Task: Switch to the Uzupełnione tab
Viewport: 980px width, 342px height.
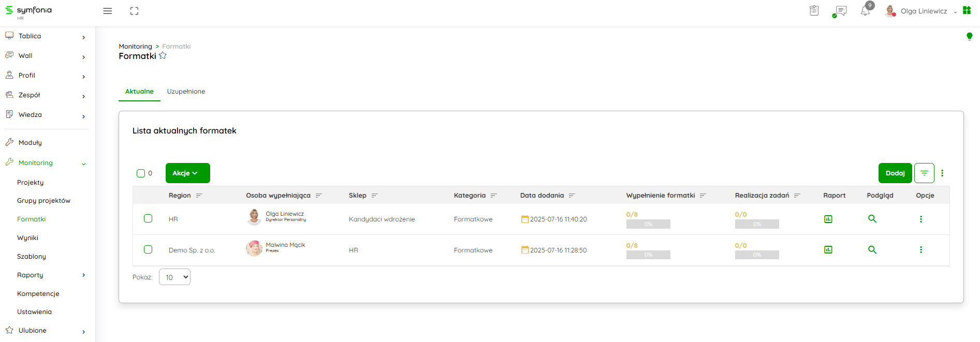Action: pyautogui.click(x=186, y=92)
